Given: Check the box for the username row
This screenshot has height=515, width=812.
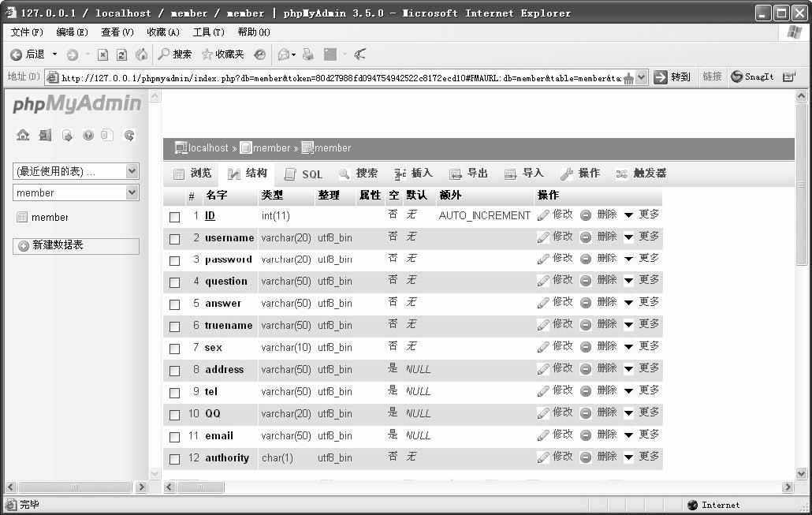Looking at the screenshot, I should tap(174, 239).
